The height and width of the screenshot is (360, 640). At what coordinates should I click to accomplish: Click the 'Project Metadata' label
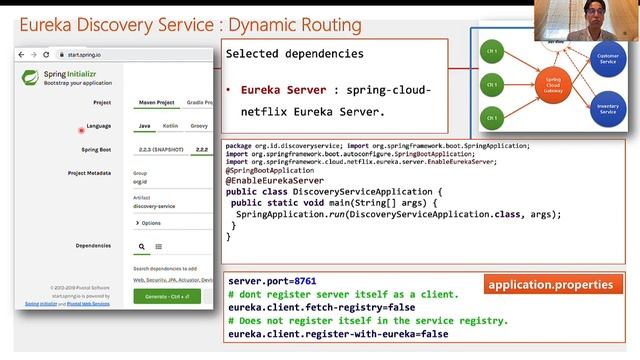(x=89, y=173)
